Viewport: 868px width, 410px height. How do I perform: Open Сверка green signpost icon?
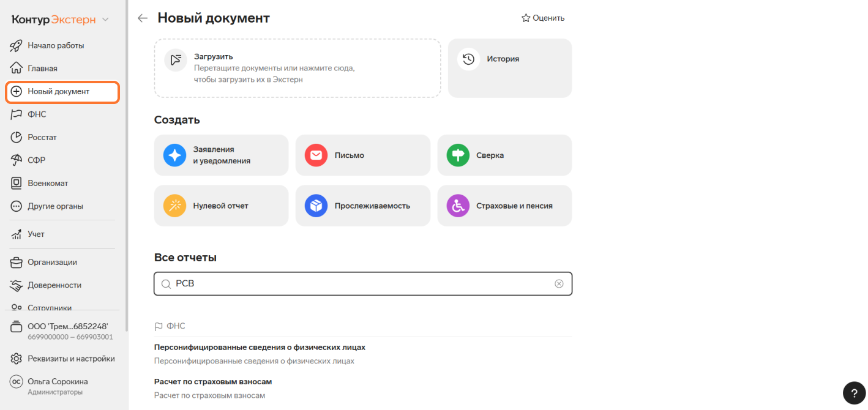(x=458, y=155)
